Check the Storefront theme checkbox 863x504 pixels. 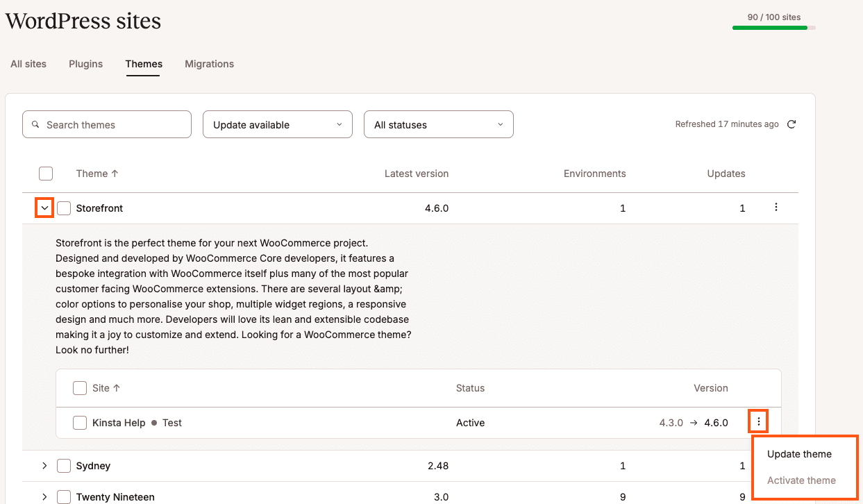[x=64, y=208]
